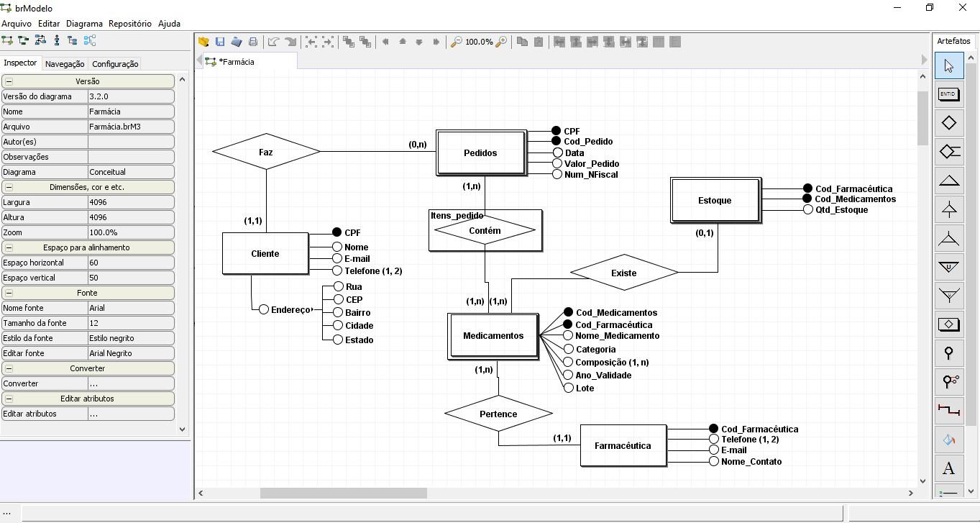
Task: Open the Diagrama menu
Action: pos(84,24)
